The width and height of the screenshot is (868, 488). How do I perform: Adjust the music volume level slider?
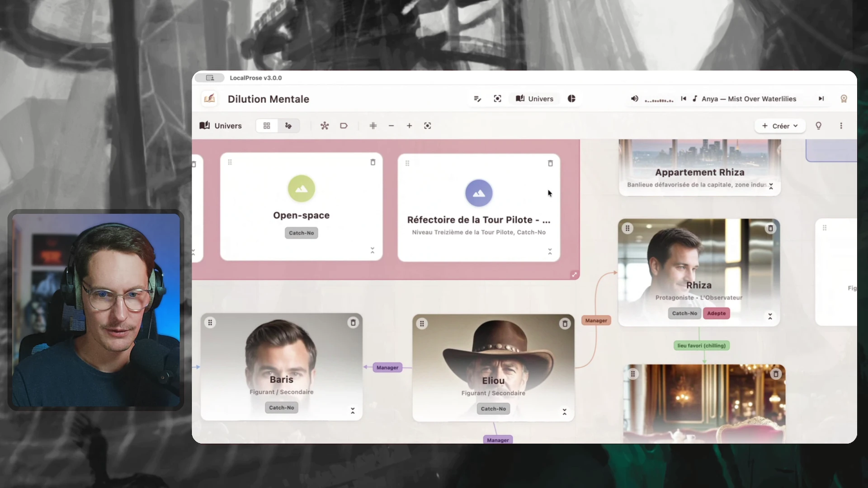tap(659, 99)
